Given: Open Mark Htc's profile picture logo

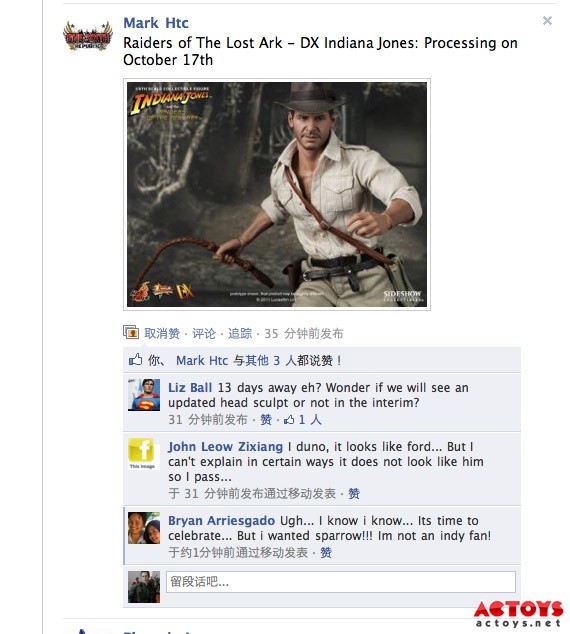Looking at the screenshot, I should tap(88, 36).
